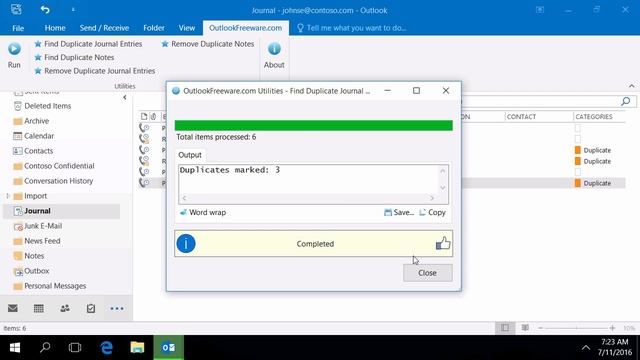Screen dimensions: 640x360
Task: Open the Conversation History folder
Action: tap(53, 181)
